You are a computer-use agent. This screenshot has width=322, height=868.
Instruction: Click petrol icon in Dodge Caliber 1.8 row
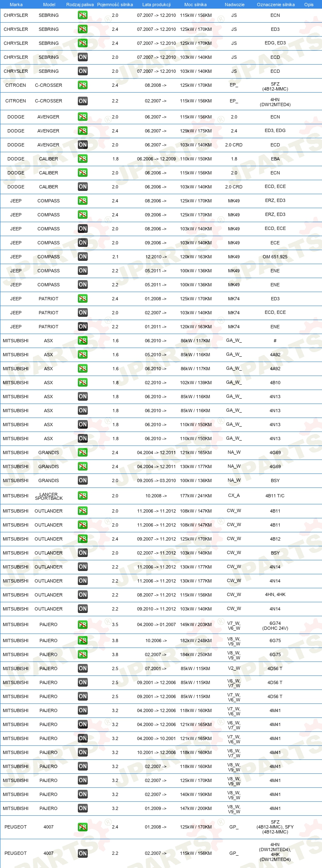(x=83, y=159)
